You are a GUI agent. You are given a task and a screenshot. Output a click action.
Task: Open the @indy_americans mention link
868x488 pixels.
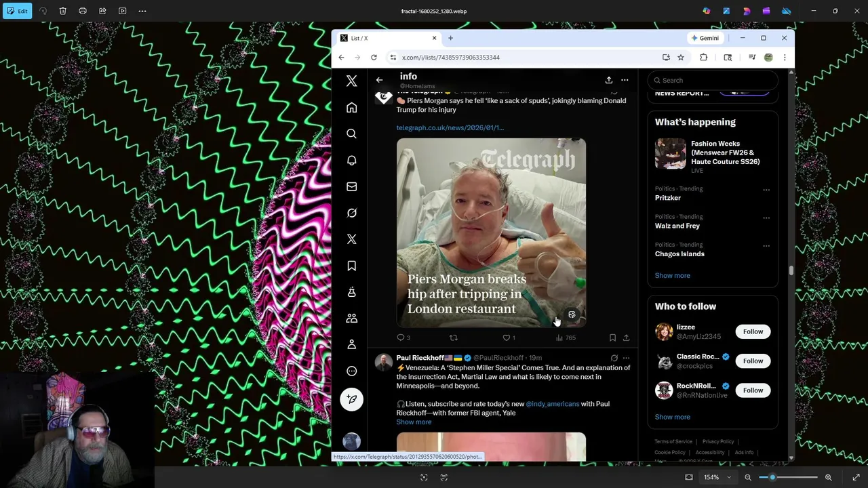(x=553, y=404)
